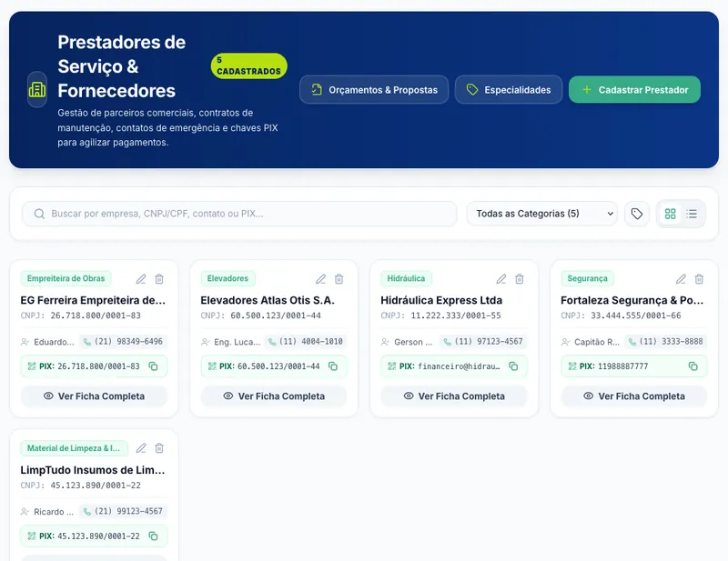Click the Ricardo ... contact name

click(54, 512)
